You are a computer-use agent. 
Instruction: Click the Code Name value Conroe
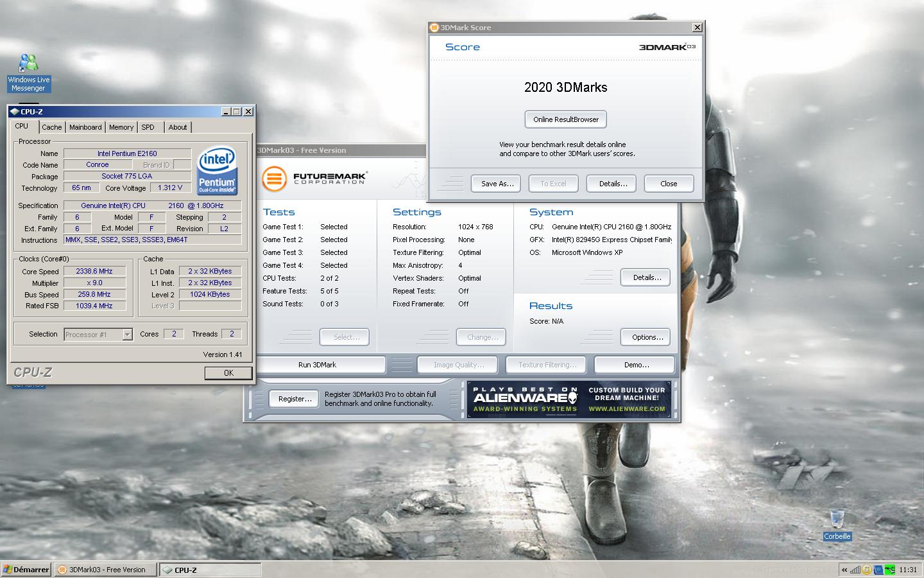(98, 164)
